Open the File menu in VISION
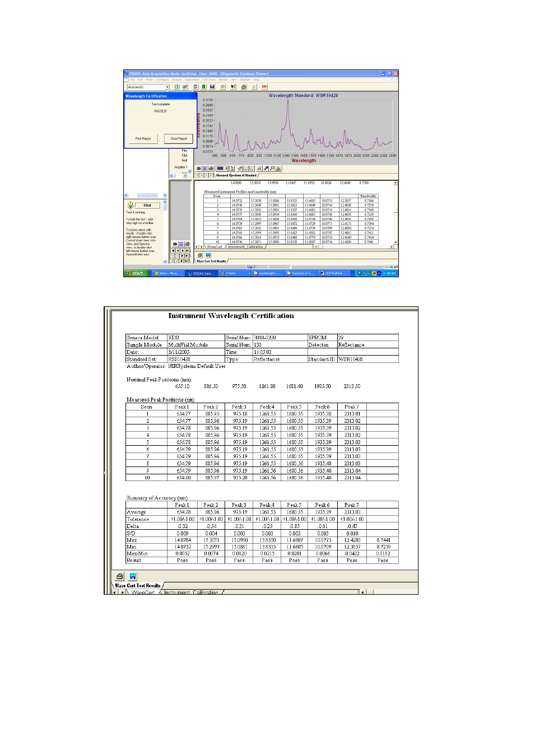The height and width of the screenshot is (756, 535). [x=133, y=80]
